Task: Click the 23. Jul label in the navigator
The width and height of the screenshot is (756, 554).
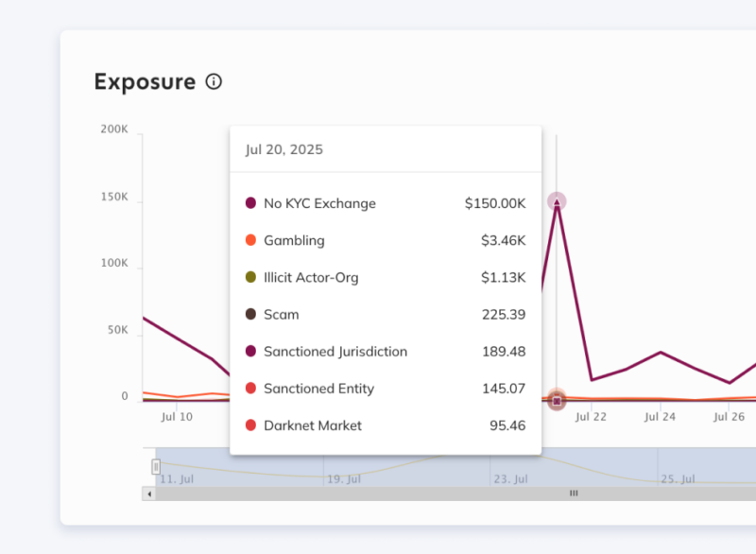Action: point(510,478)
